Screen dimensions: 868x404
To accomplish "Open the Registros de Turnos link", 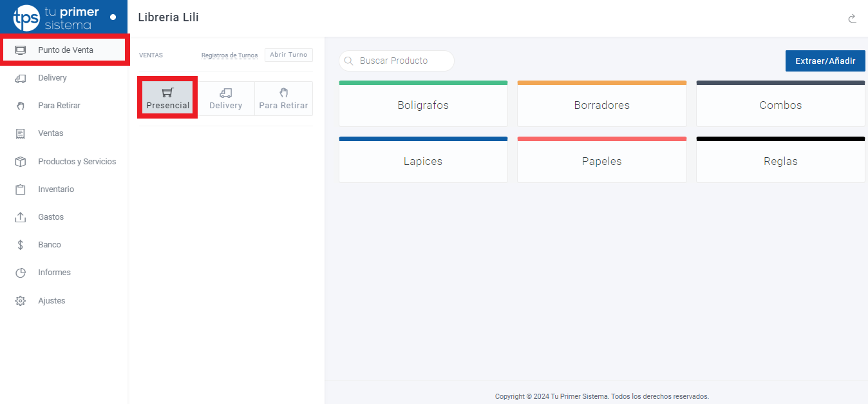I will [x=229, y=55].
